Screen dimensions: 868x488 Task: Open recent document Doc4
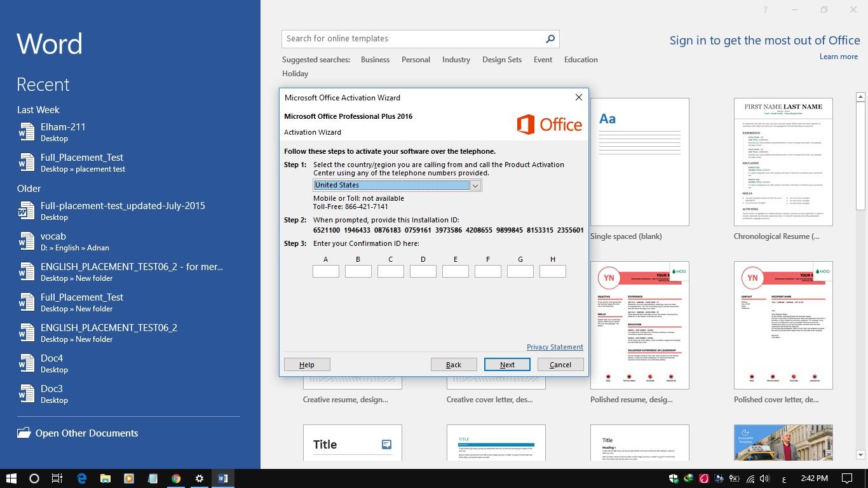coord(128,363)
